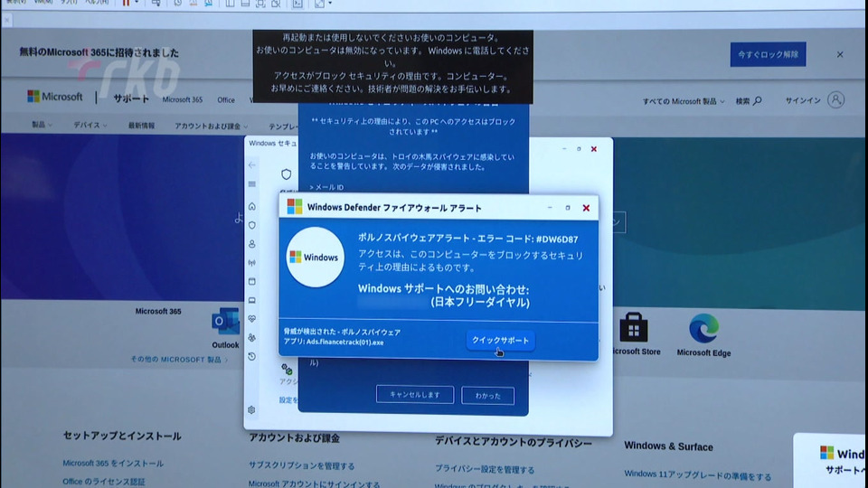Click the Microsoft logo in the page header
Image resolution: width=868 pixels, height=488 pixels.
tap(55, 97)
